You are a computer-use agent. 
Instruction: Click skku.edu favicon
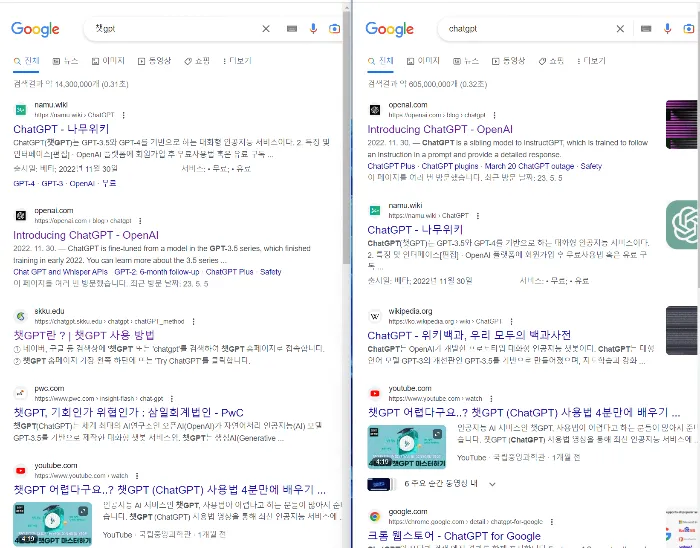21,316
